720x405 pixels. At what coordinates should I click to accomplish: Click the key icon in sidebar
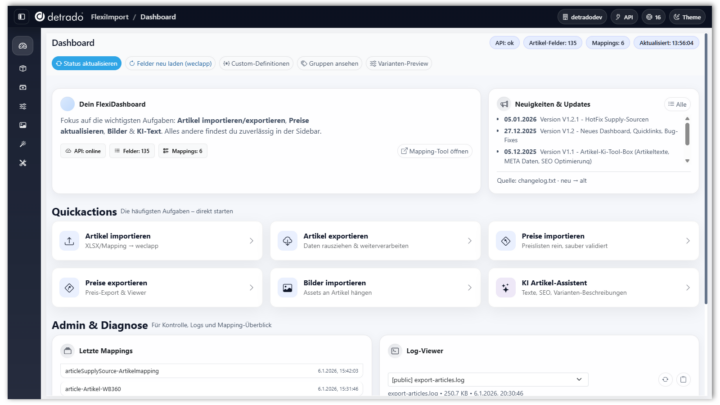pyautogui.click(x=23, y=144)
